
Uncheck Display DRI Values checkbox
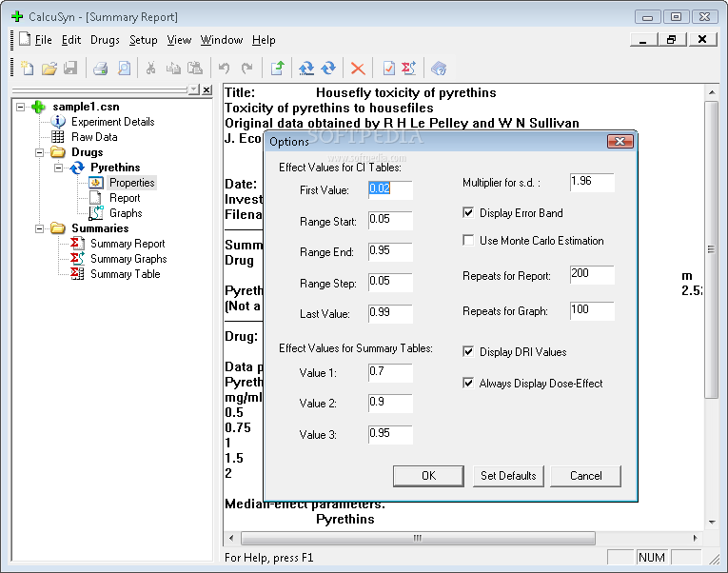tap(468, 351)
